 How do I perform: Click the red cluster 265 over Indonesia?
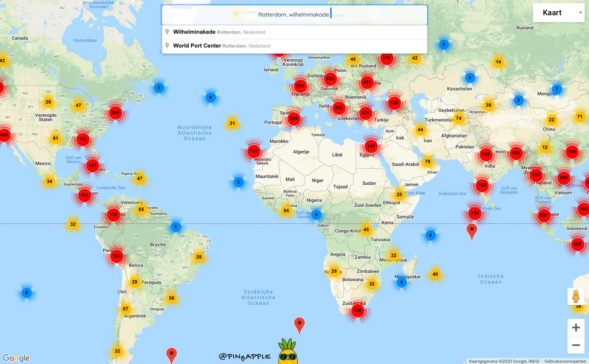point(577,245)
